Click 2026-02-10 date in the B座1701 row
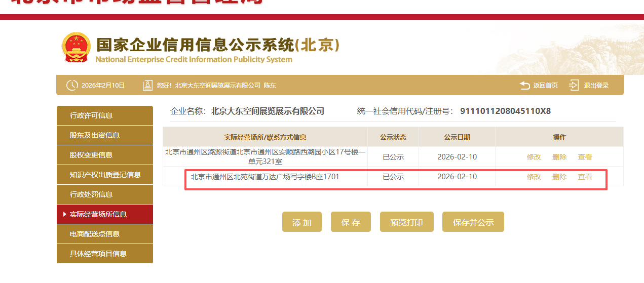 [457, 177]
